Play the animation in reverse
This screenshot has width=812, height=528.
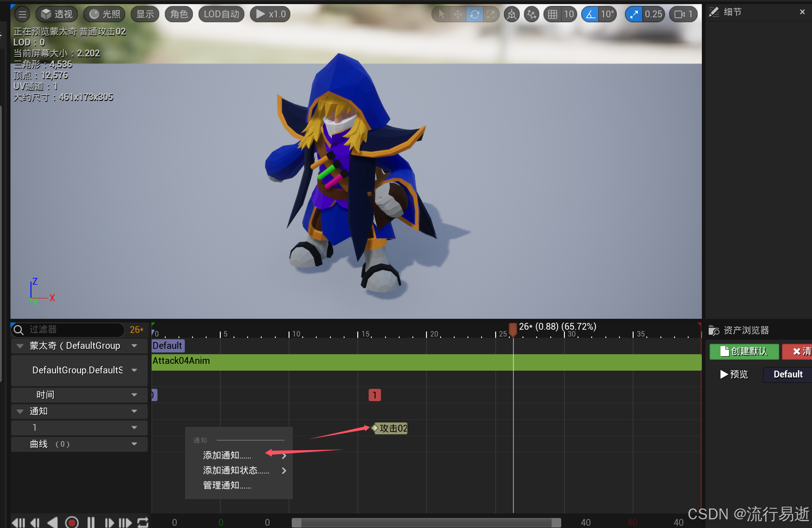tap(52, 523)
